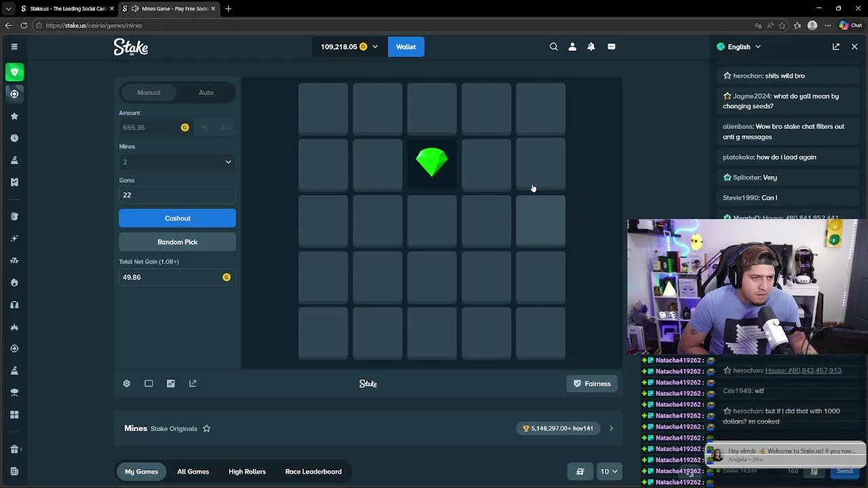This screenshot has height=488, width=868.
Task: Click the 109,218.05 balance amount
Action: pyautogui.click(x=338, y=47)
